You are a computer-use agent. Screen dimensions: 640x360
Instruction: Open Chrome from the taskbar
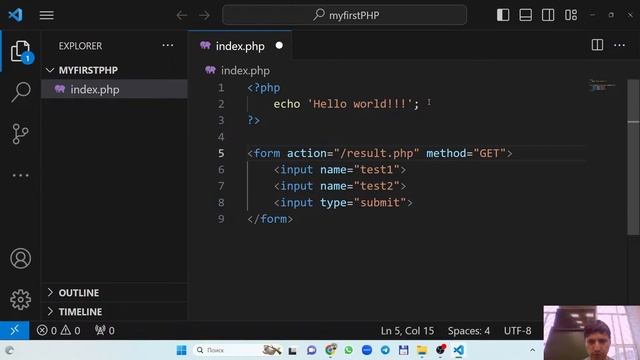(x=330, y=350)
